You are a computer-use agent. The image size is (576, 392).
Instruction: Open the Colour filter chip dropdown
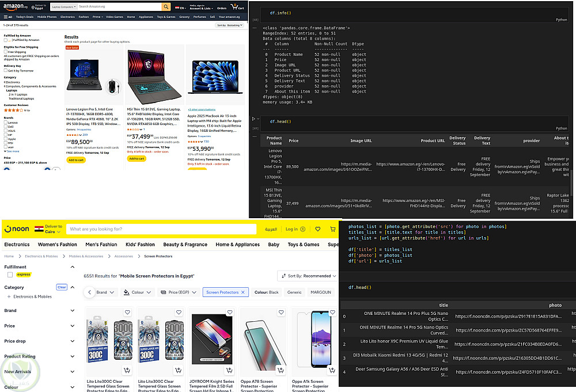click(x=138, y=292)
